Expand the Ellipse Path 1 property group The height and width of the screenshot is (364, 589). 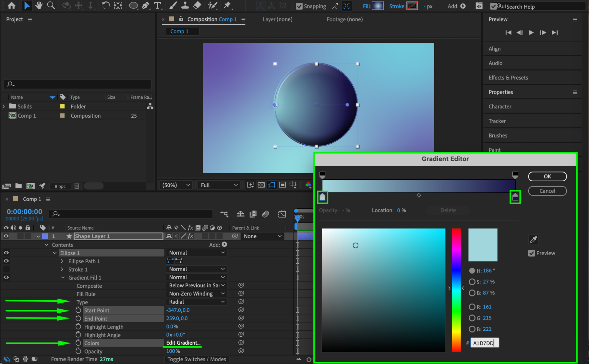(x=62, y=261)
